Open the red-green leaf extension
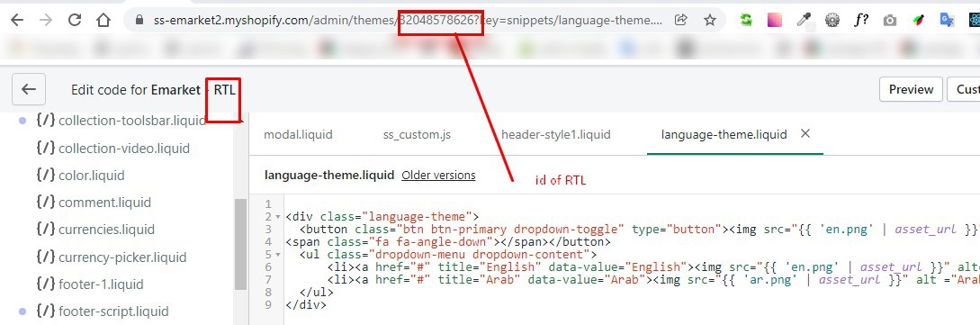Screen dimensions: 980x325 click(919, 20)
